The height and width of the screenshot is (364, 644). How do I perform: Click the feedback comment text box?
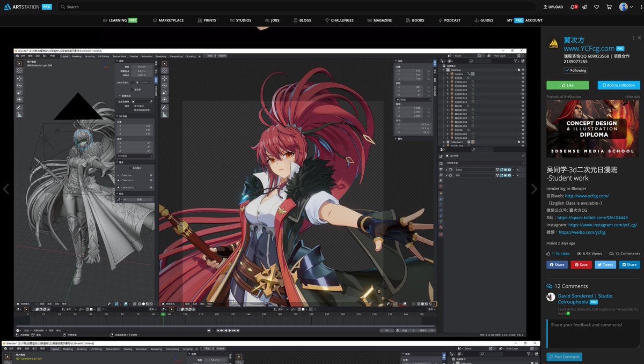tap(593, 333)
